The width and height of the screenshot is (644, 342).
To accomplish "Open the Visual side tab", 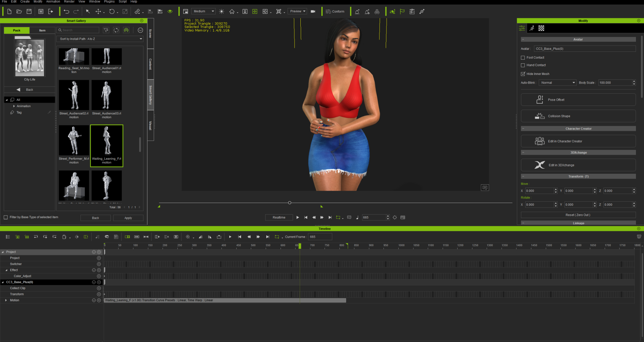I will pos(150,125).
